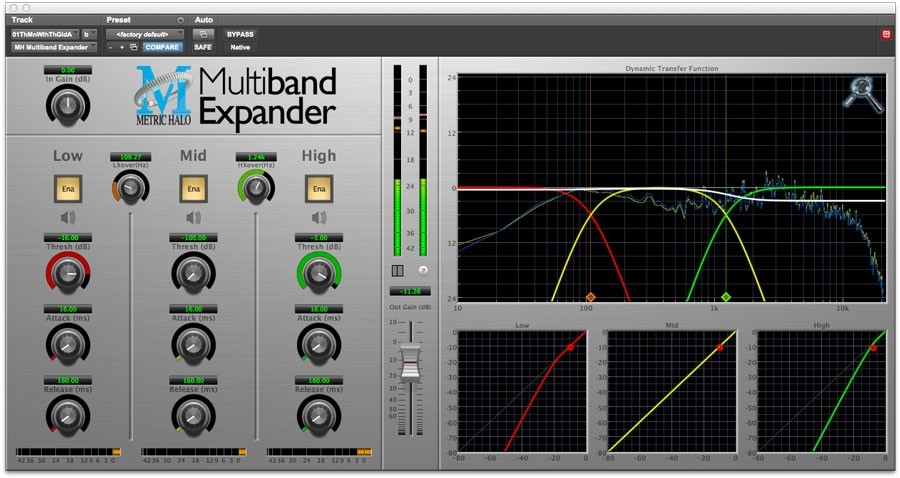Click the LXover value field 109.27
The height and width of the screenshot is (478, 900).
pyautogui.click(x=131, y=157)
